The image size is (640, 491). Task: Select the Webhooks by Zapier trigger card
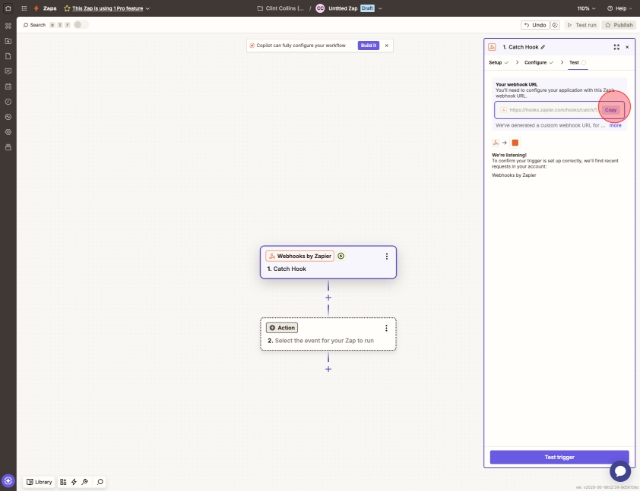(328, 262)
